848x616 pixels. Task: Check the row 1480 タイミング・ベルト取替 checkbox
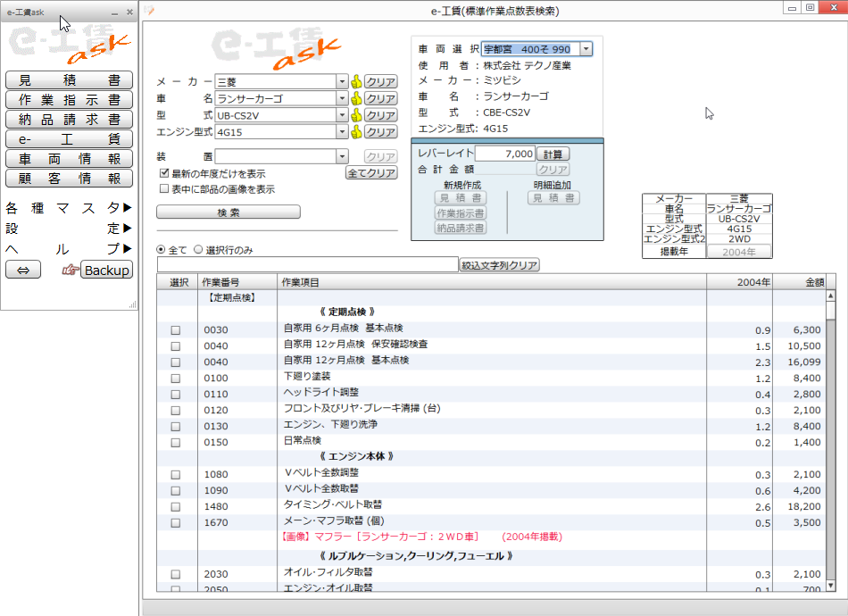175,507
